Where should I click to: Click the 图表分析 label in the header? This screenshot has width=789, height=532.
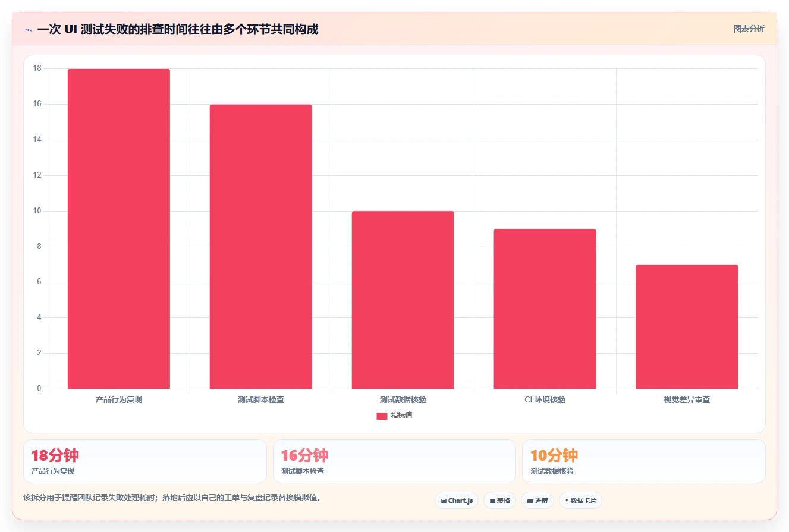(749, 29)
